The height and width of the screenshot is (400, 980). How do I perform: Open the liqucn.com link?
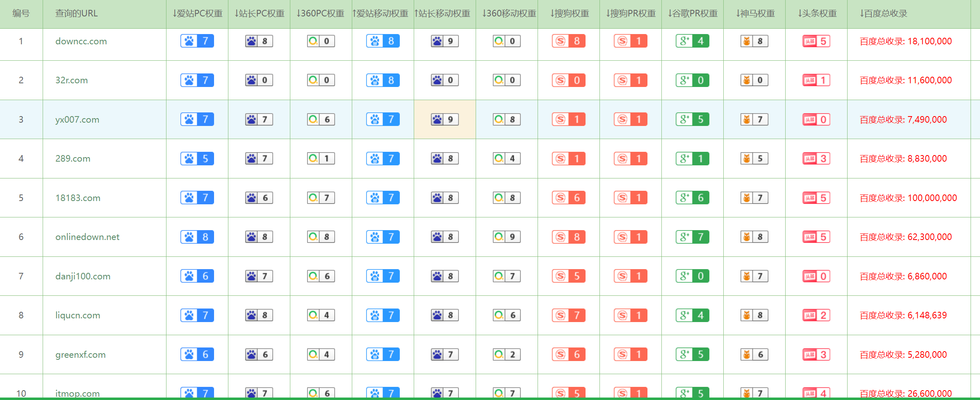[77, 315]
